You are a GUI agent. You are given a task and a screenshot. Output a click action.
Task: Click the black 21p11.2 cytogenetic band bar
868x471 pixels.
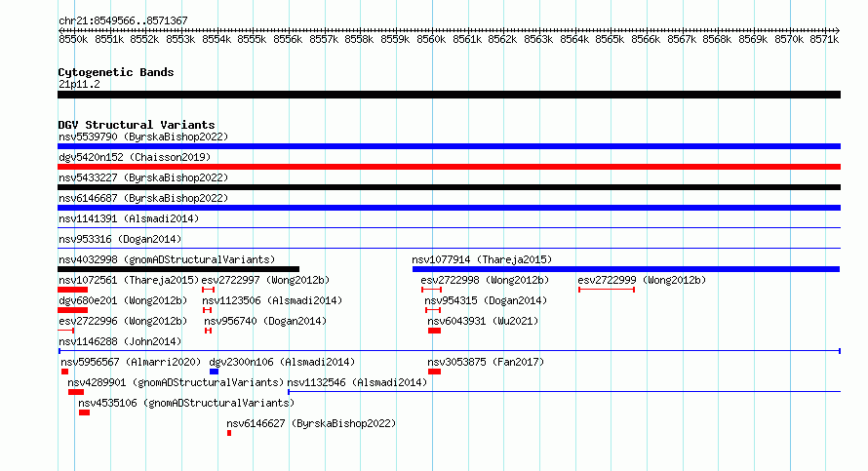tap(449, 95)
